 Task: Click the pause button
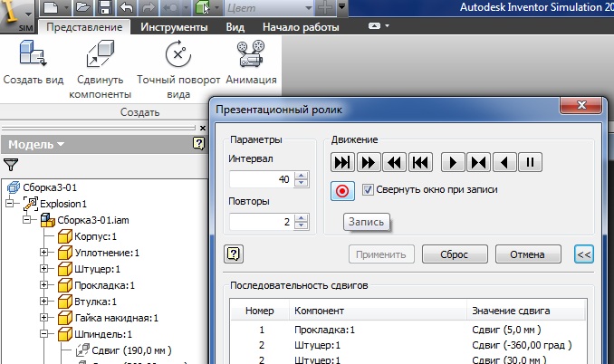(530, 162)
